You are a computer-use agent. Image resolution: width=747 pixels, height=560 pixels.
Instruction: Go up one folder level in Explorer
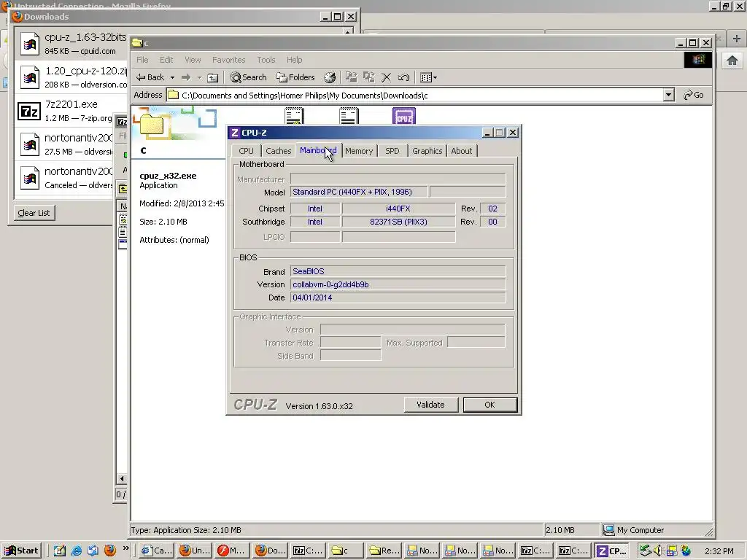[212, 77]
